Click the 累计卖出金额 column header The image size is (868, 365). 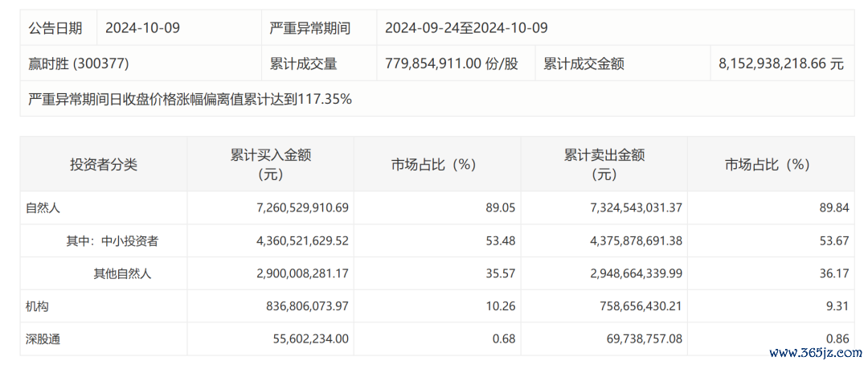[x=604, y=165]
